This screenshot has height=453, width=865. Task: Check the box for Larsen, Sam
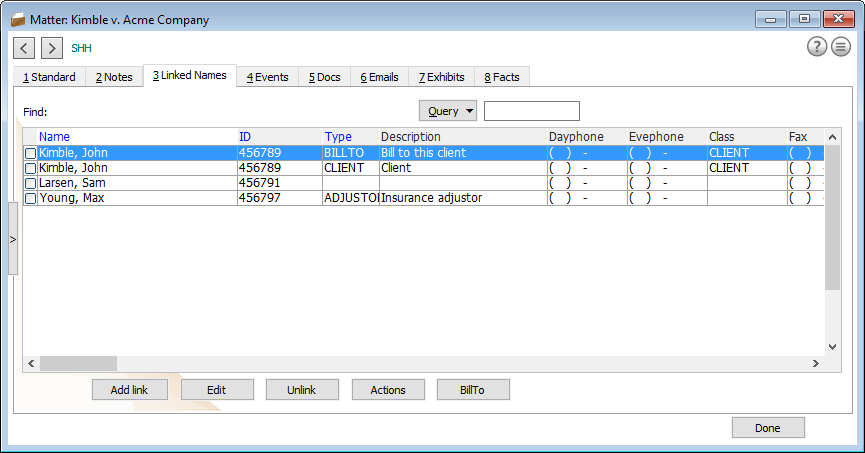pos(30,184)
